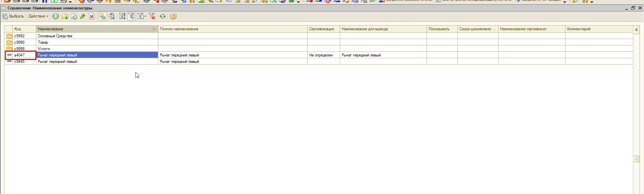Click the full name cell in row c9445
644x194 pixels.
point(233,62)
